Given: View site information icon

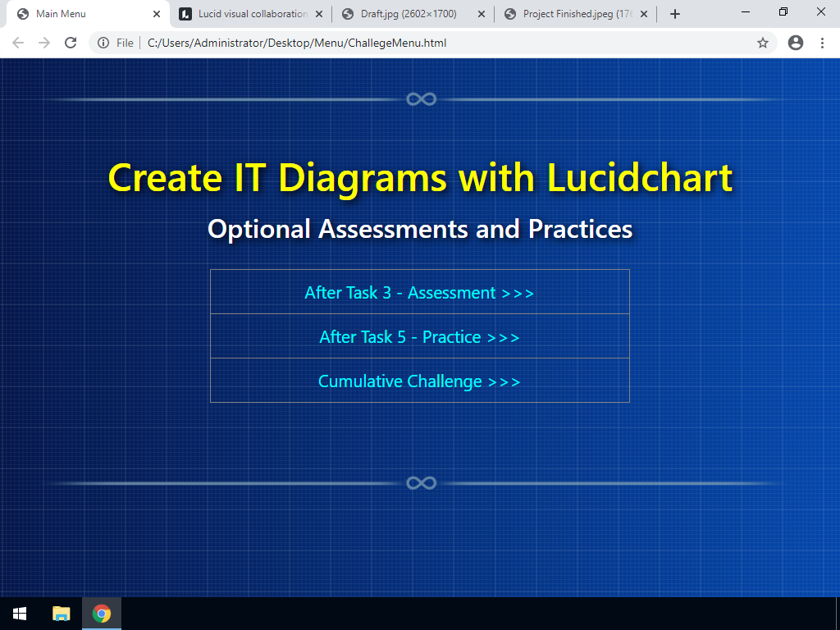Looking at the screenshot, I should click(x=103, y=43).
